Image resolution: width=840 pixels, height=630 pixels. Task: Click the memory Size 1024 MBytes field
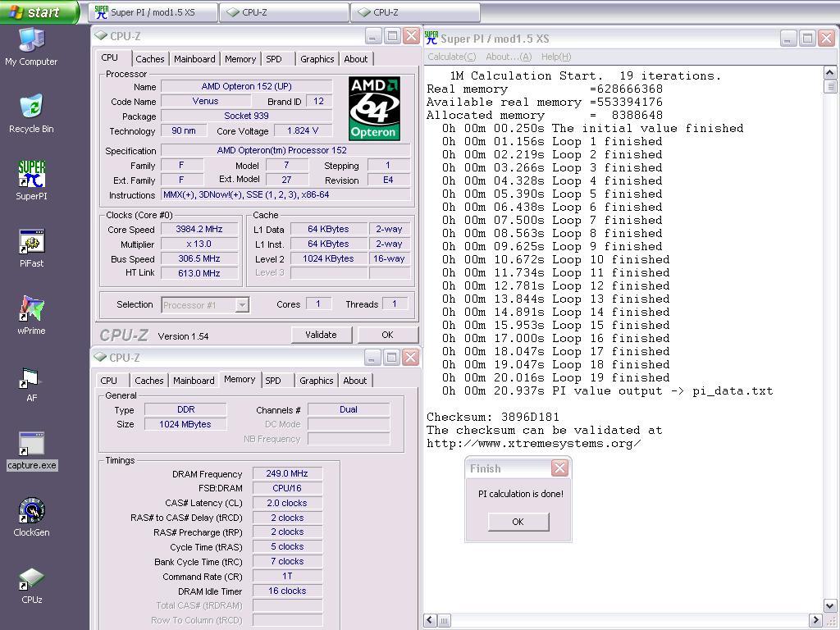click(x=185, y=424)
